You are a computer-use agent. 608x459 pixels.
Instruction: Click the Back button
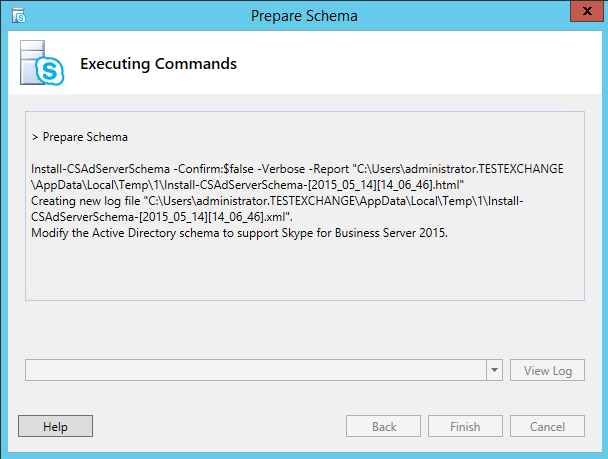click(x=383, y=426)
